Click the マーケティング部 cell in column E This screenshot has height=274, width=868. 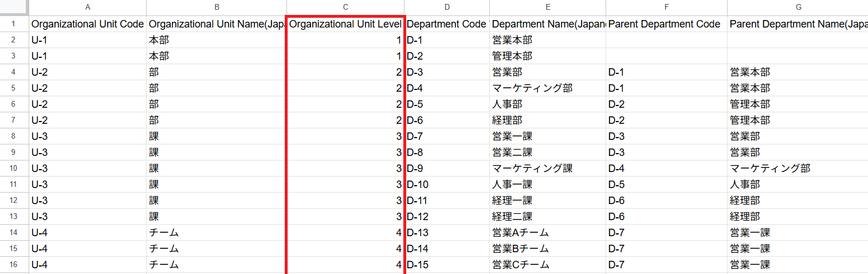click(x=548, y=88)
